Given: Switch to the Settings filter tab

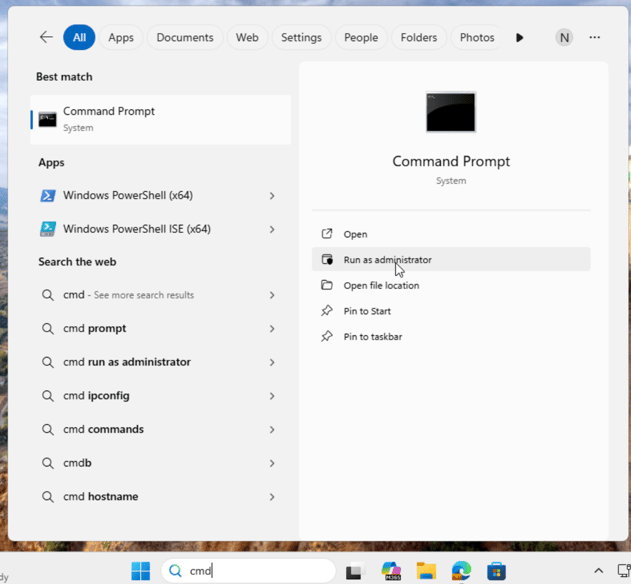Looking at the screenshot, I should (x=301, y=37).
